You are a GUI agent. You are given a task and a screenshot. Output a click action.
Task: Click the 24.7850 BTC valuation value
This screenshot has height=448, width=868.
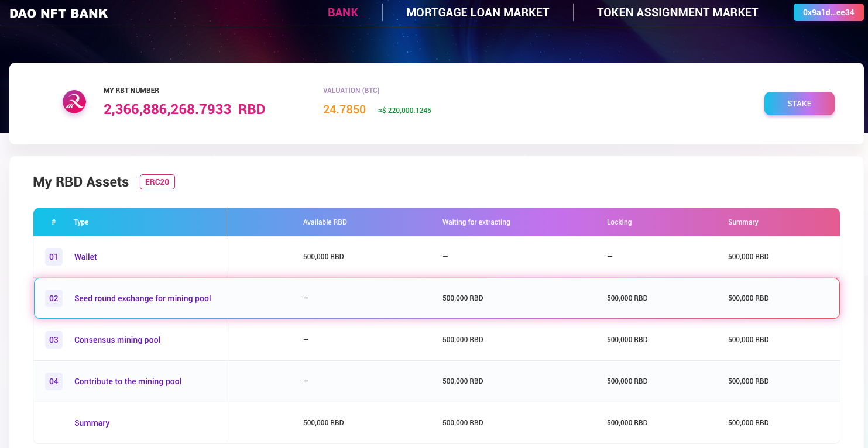point(345,109)
